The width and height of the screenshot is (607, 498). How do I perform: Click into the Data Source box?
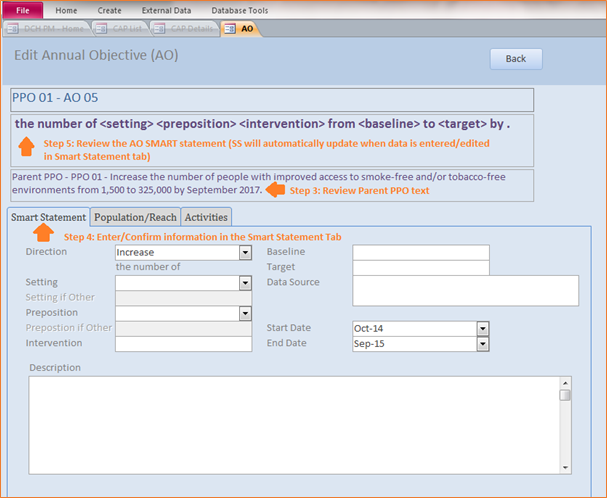coord(466,291)
